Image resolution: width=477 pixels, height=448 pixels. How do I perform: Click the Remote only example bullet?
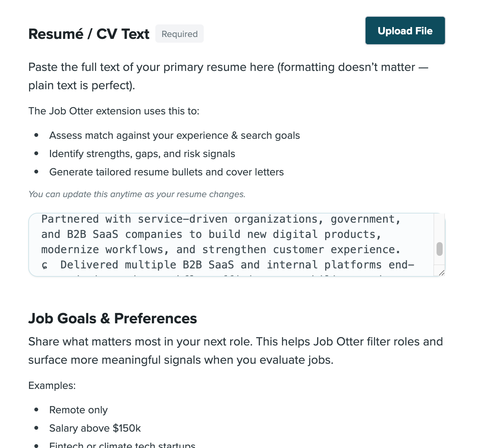(x=78, y=410)
